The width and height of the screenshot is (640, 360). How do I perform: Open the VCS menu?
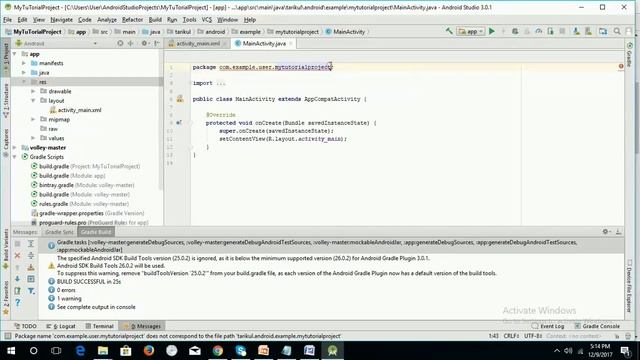pyautogui.click(x=207, y=20)
